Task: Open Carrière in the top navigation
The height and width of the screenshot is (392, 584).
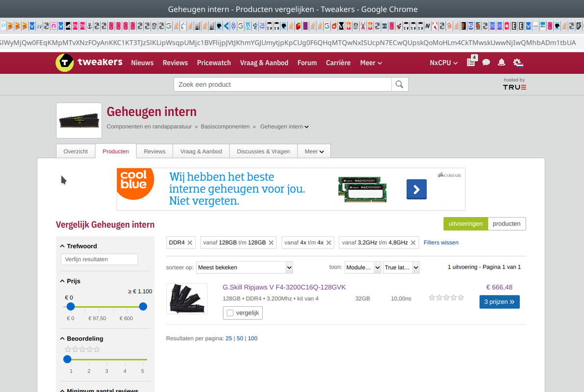Action: tap(338, 63)
